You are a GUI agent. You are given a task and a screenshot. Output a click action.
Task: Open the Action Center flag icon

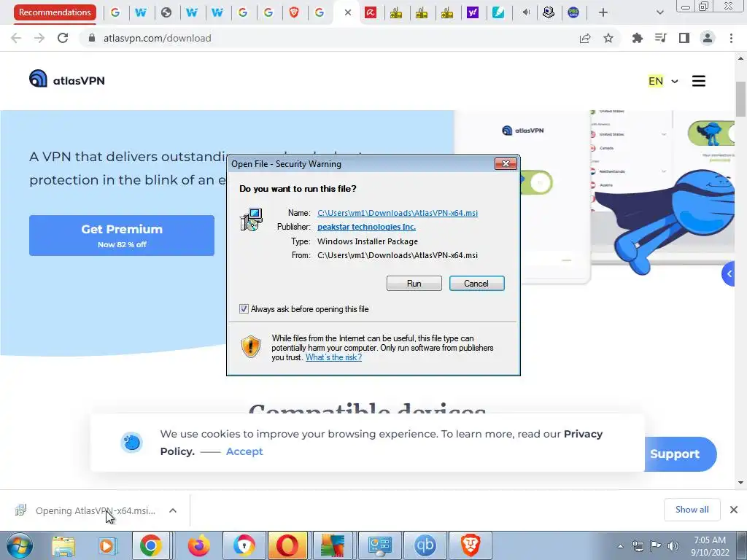[656, 546]
